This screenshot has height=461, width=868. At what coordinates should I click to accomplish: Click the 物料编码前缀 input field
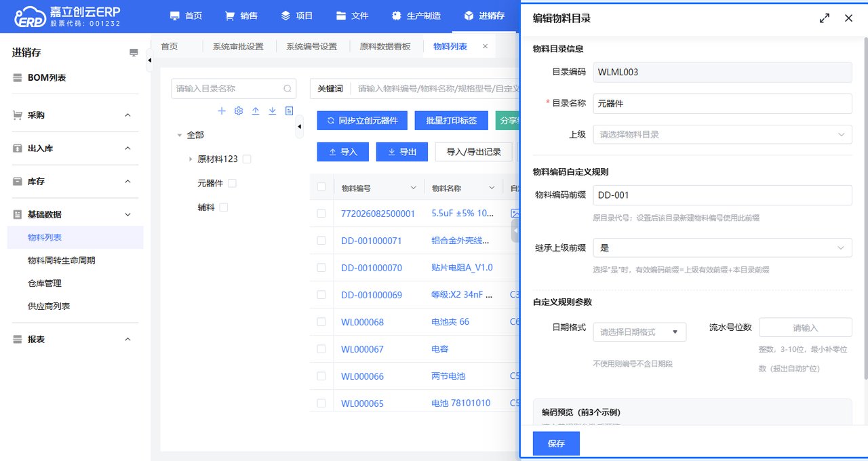coord(722,195)
